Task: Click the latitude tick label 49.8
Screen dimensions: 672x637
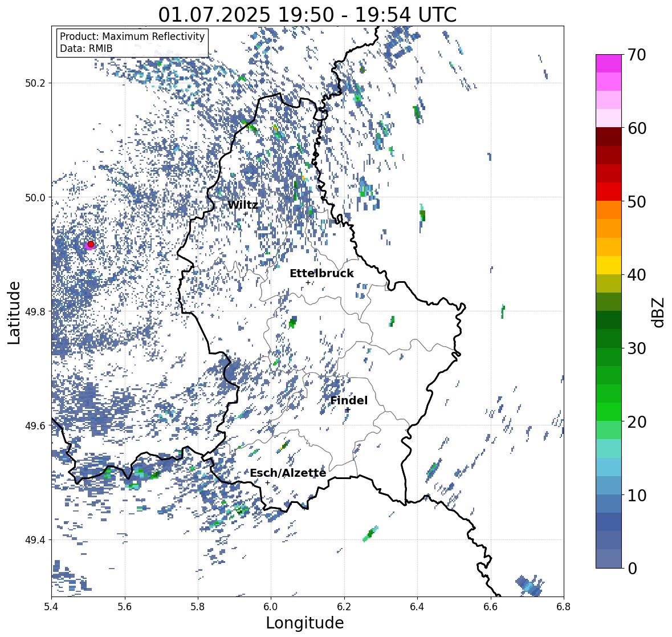Action: coord(35,311)
